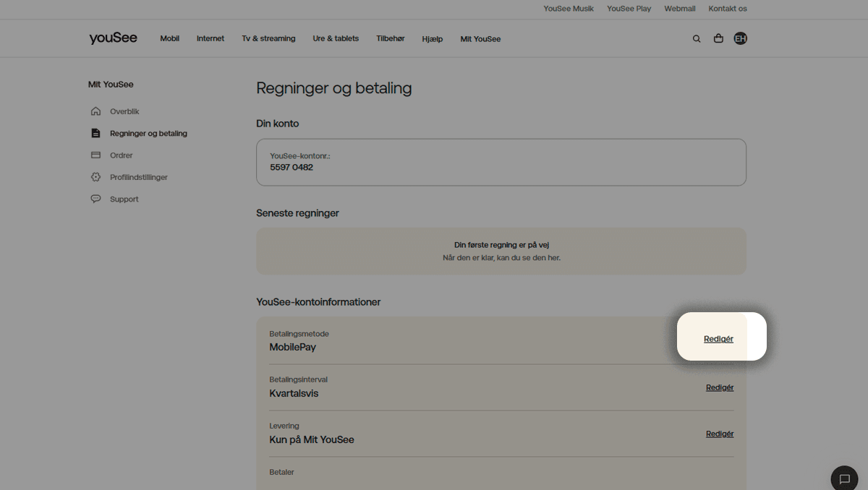868x490 pixels.
Task: Open the Mobil menu
Action: click(169, 39)
